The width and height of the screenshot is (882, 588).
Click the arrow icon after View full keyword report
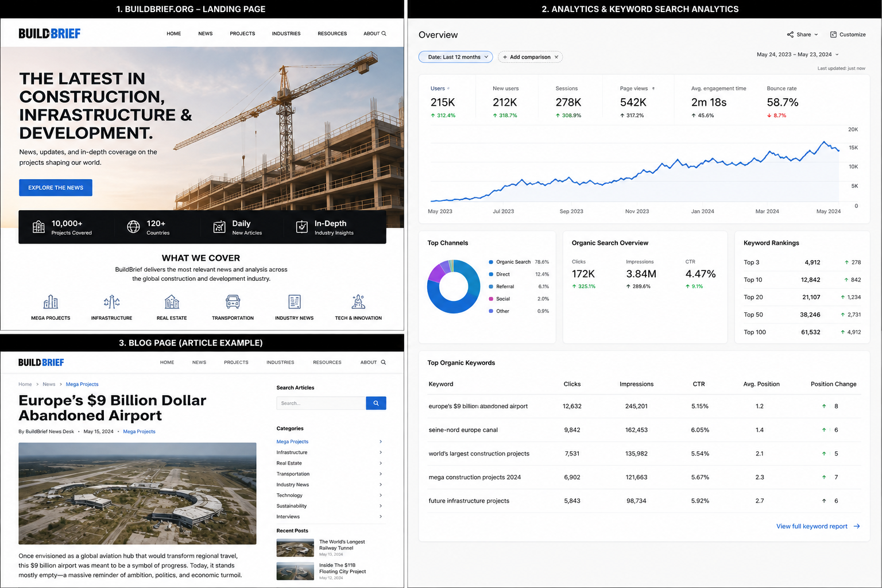coord(857,526)
